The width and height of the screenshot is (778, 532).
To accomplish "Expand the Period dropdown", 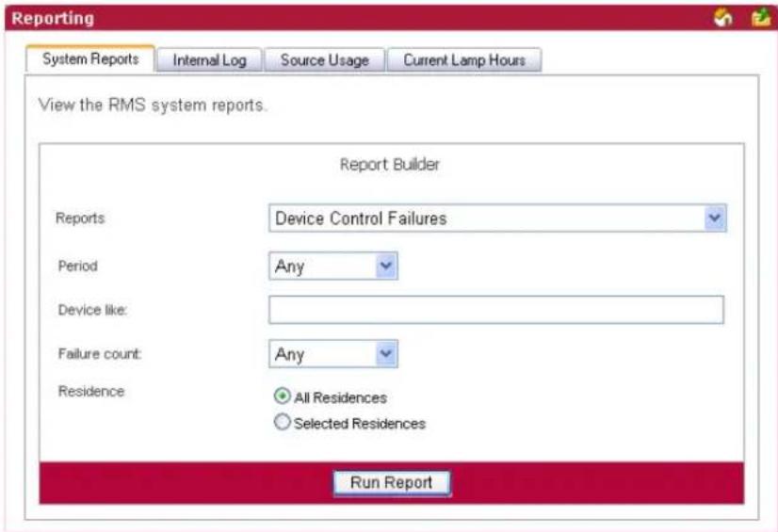I will 332,266.
